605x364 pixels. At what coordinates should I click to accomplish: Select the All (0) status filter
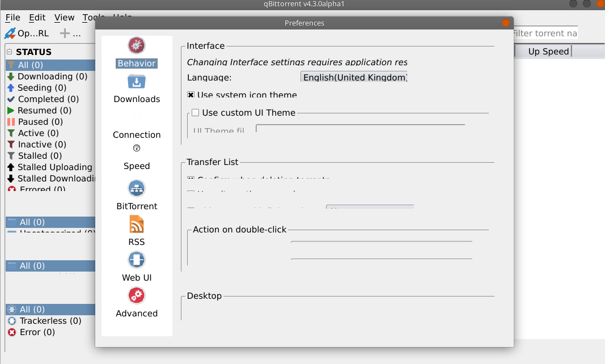click(x=50, y=65)
